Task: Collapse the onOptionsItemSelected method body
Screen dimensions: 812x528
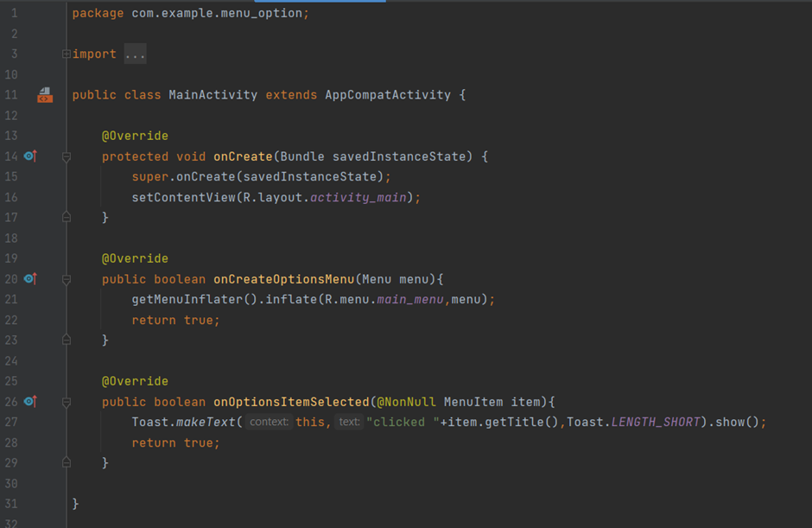Action: (67, 402)
